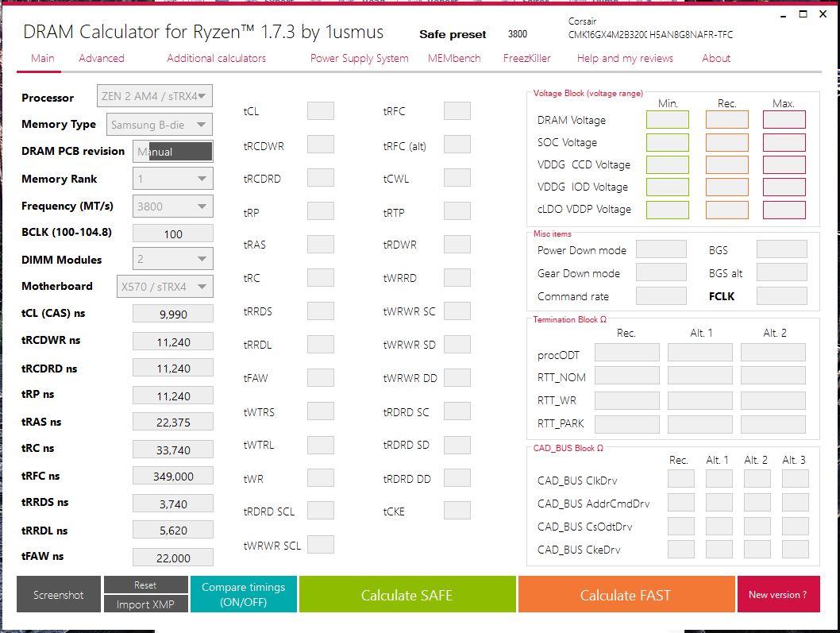Click the Reset button
The width and height of the screenshot is (840, 633).
[x=146, y=585]
